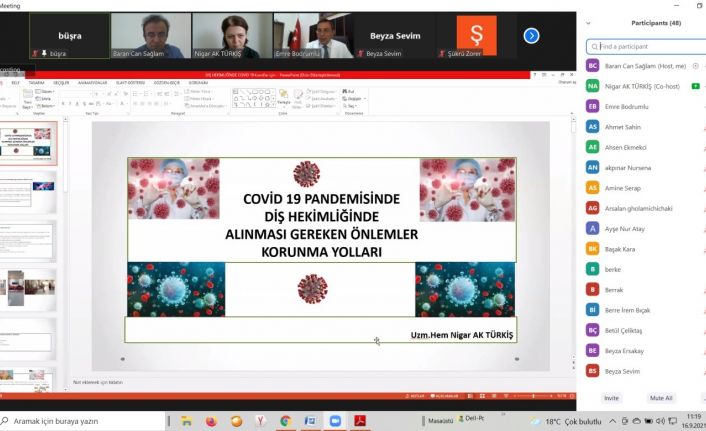
Task: Click Şükrü Zorer's orange video tile
Action: tap(476, 35)
